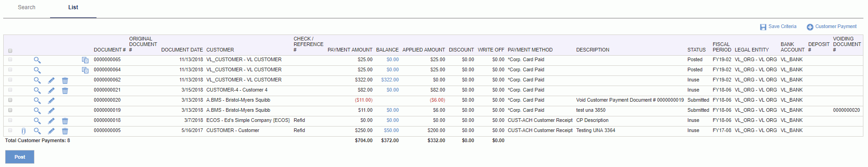Click the Post button

(x=20, y=157)
